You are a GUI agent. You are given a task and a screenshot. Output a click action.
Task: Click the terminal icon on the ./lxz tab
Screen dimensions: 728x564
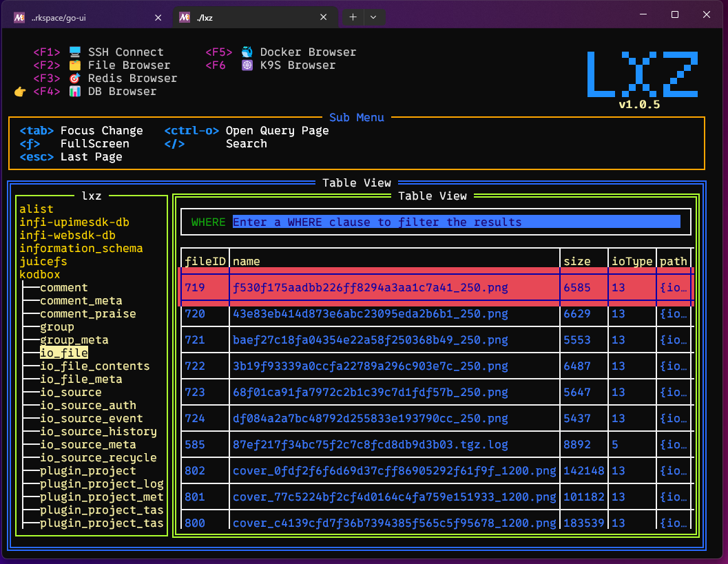[x=185, y=18]
